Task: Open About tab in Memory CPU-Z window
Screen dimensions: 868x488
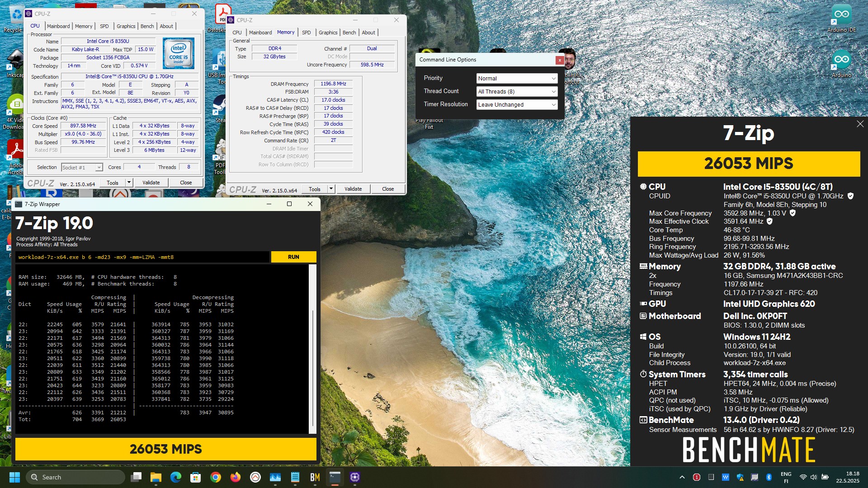Action: [368, 33]
